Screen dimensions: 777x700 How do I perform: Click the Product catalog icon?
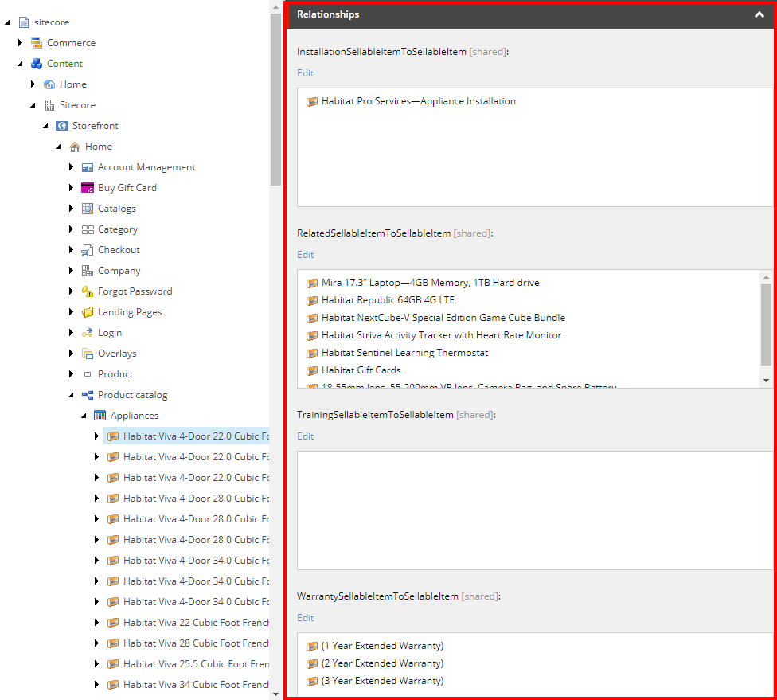(88, 395)
